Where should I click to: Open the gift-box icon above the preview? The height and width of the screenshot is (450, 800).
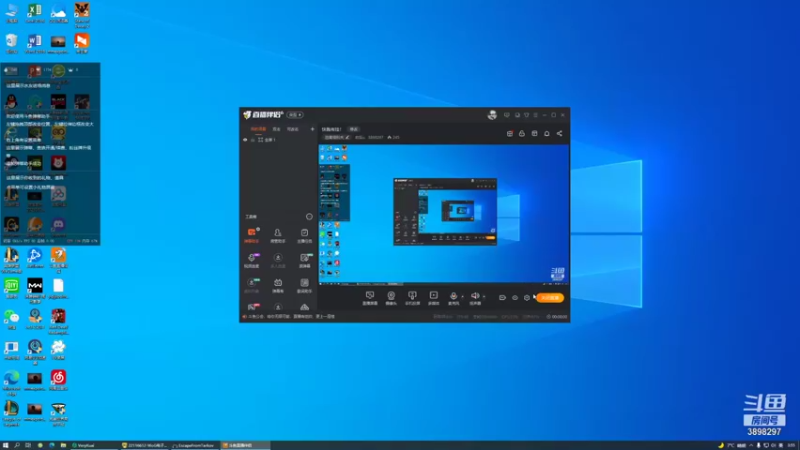click(534, 134)
